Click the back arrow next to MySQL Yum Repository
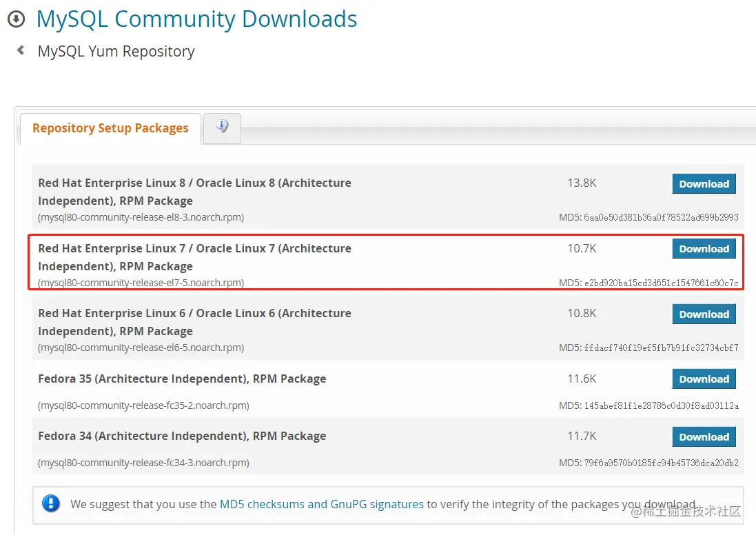This screenshot has height=533, width=756. [x=20, y=50]
